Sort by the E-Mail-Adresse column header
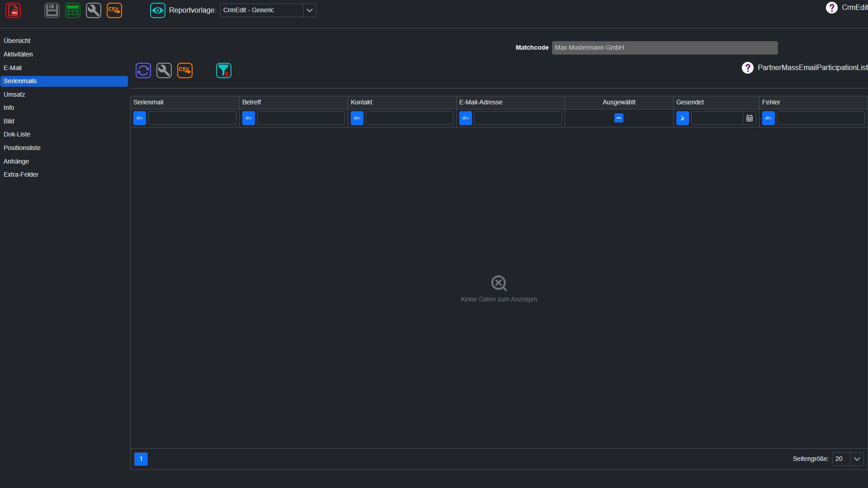Image resolution: width=868 pixels, height=488 pixels. click(x=510, y=102)
